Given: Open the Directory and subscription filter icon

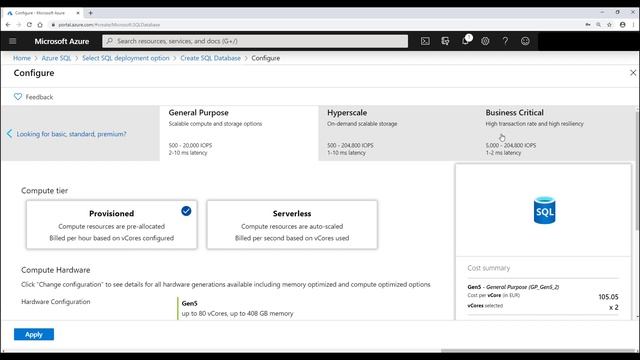Looking at the screenshot, I should click(445, 41).
